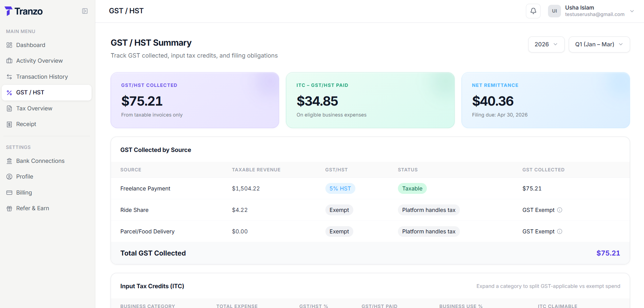Click the $0.00 taxable revenue value
The height and width of the screenshot is (308, 644).
240,231
